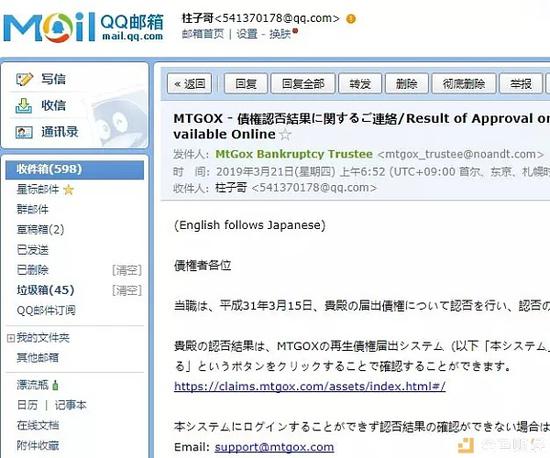Click the contacts (通讯录) card icon
This screenshot has height=458, width=550.
[x=24, y=132]
